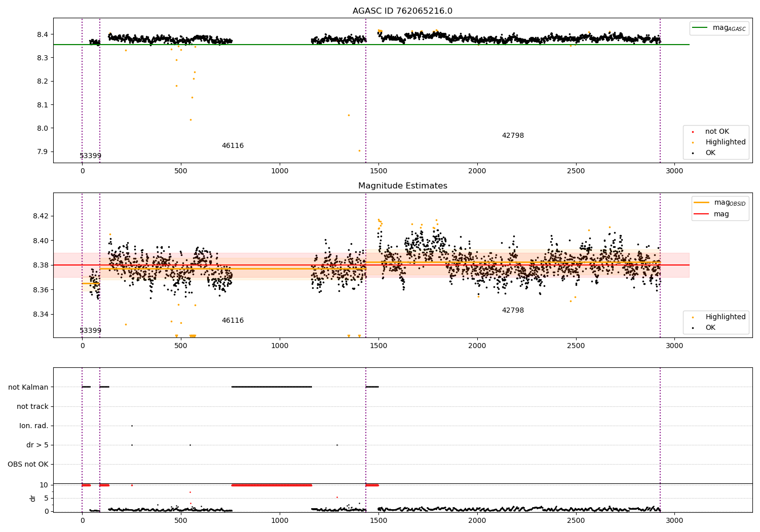Viewport: 760px width, 532px height.
Task: Click the title 'AGASC ID 762065216.0'
Action: pyautogui.click(x=402, y=11)
